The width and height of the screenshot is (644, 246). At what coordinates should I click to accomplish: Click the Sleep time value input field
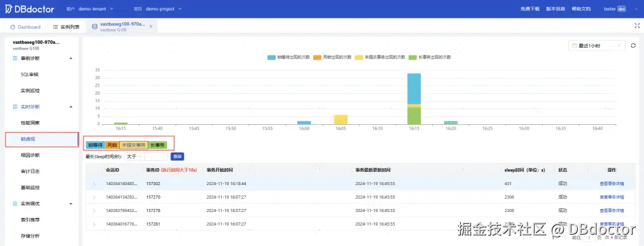click(156, 156)
